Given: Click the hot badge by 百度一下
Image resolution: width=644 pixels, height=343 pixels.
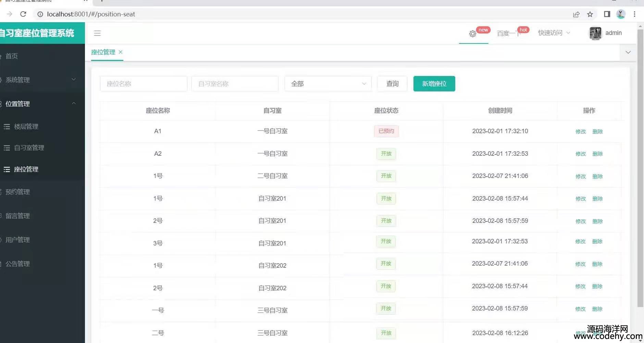Looking at the screenshot, I should (x=523, y=30).
